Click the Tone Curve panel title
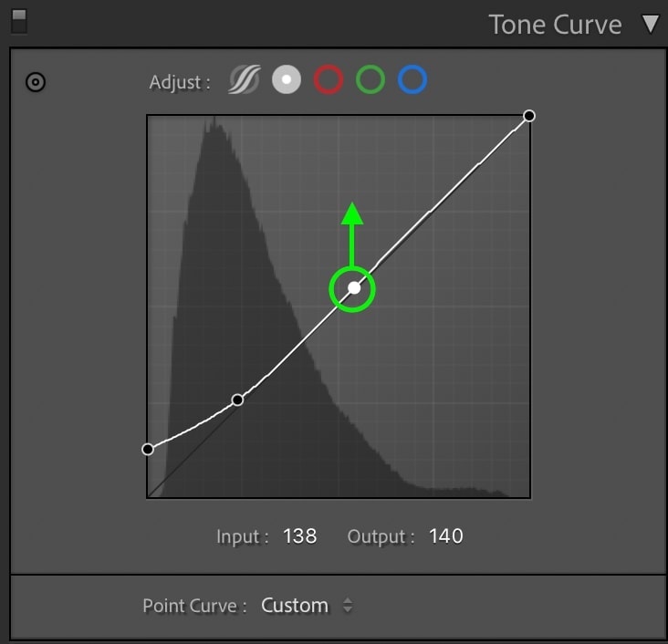This screenshot has height=644, width=668. click(555, 25)
